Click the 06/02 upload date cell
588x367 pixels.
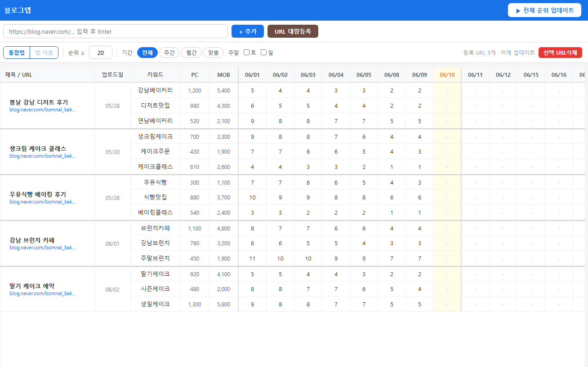[x=113, y=289]
